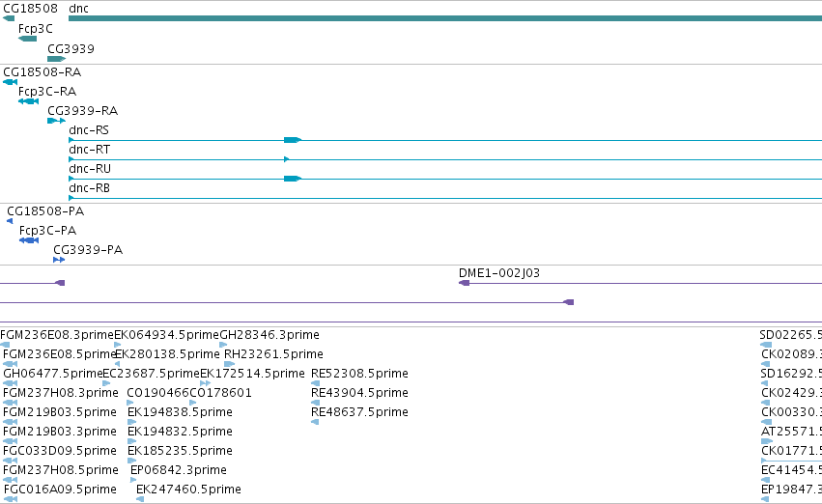This screenshot has height=504, width=822.
Task: Select the RH23261.5prime EST label
Action: [273, 354]
